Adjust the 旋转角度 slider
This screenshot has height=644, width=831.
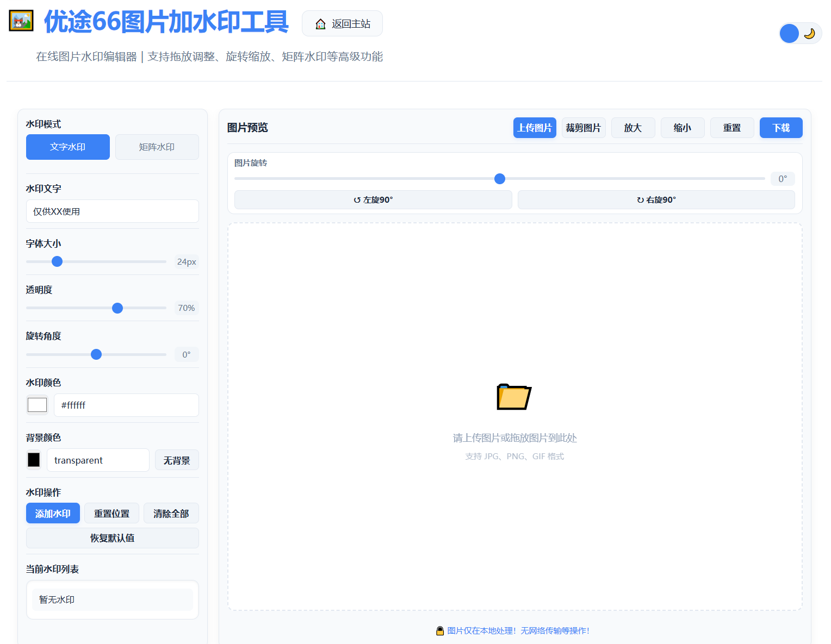click(x=96, y=354)
